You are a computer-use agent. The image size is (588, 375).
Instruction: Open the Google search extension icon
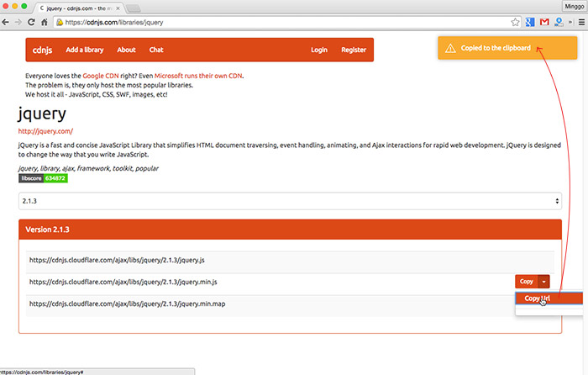530,22
